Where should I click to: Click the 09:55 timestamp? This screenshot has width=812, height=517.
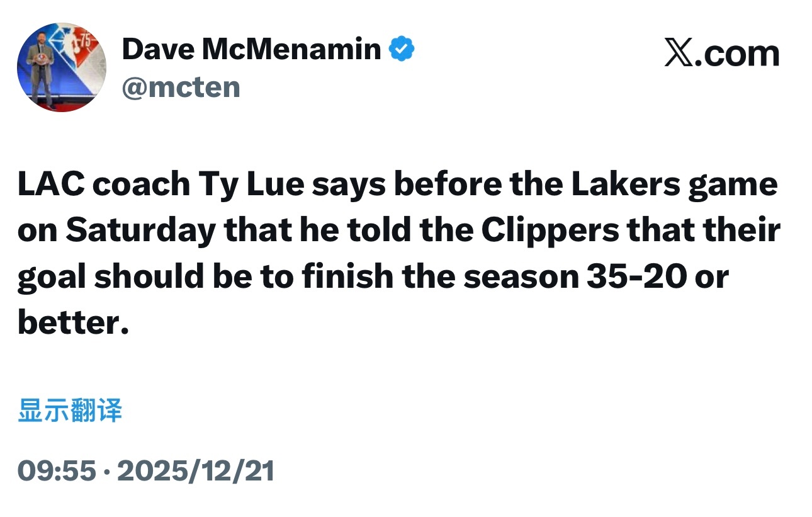(57, 470)
